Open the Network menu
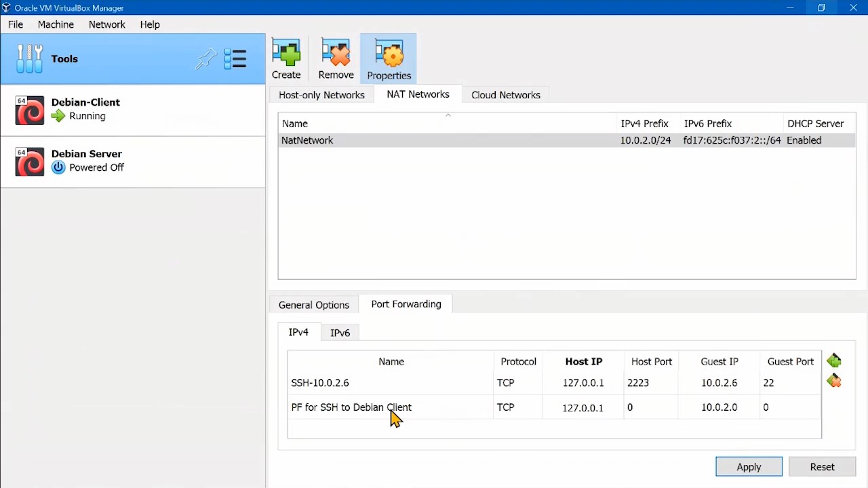Screen dimensions: 868x488 [x=106, y=24]
